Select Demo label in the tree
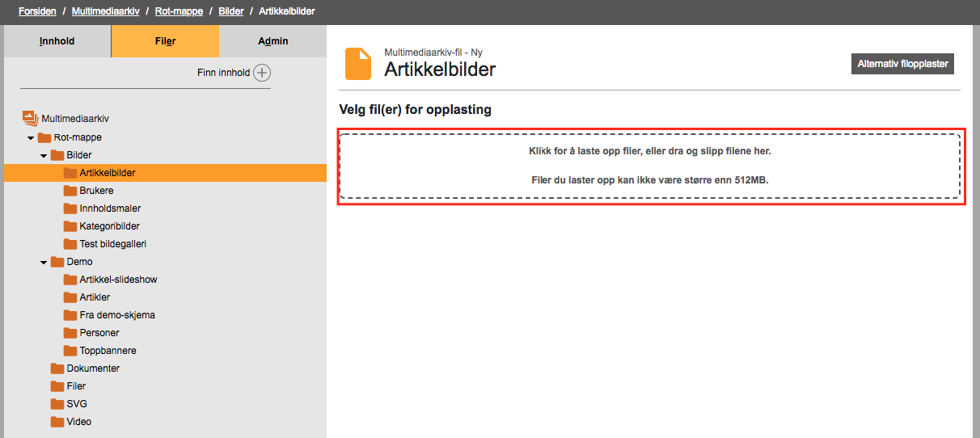 click(79, 262)
